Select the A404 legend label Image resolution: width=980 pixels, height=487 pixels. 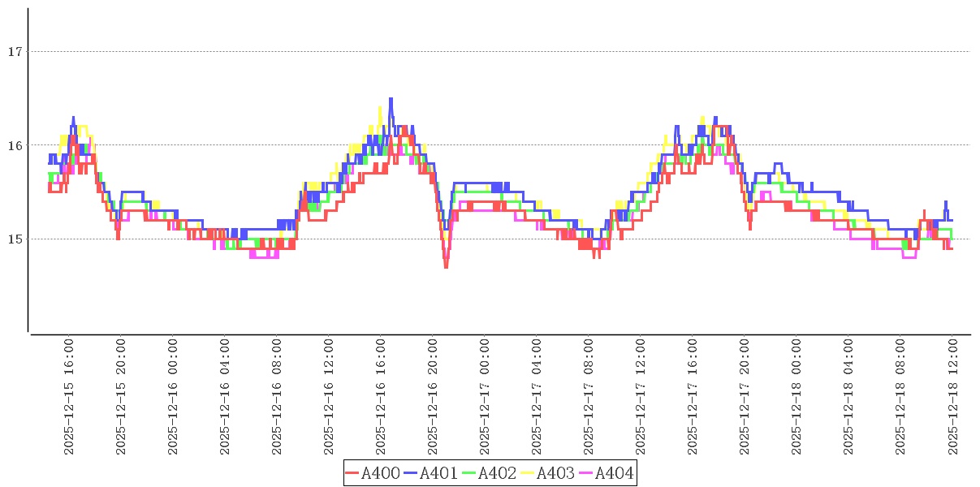[614, 473]
